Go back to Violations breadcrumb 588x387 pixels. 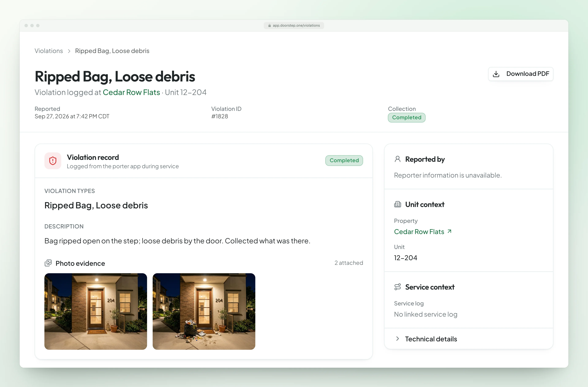pyautogui.click(x=49, y=51)
